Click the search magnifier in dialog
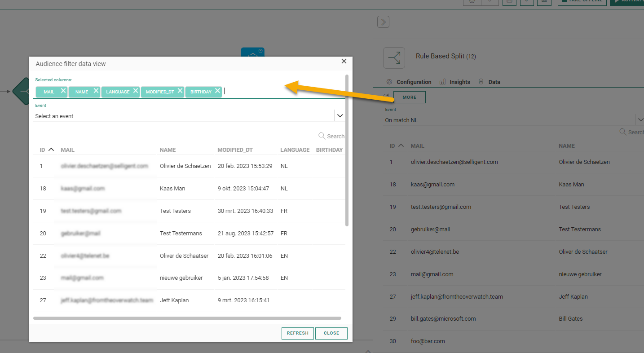Image resolution: width=644 pixels, height=353 pixels. tap(322, 136)
